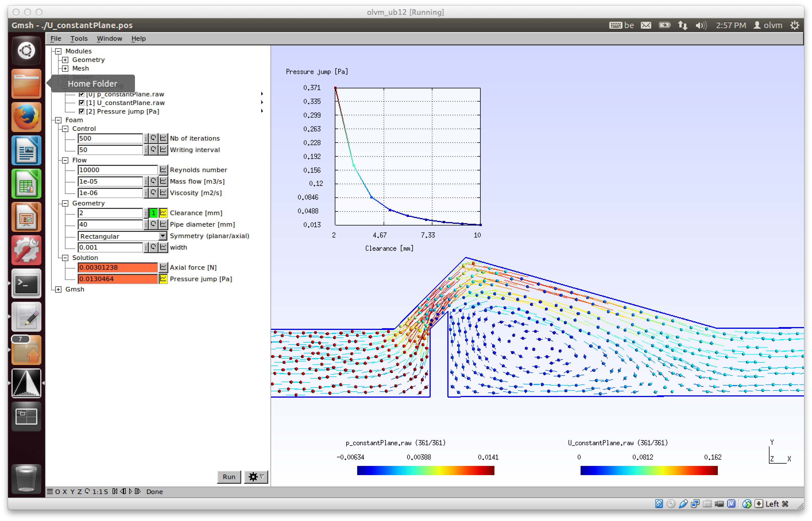
Task: Open options arrow for p_constantPlane.raw
Action: coord(262,94)
